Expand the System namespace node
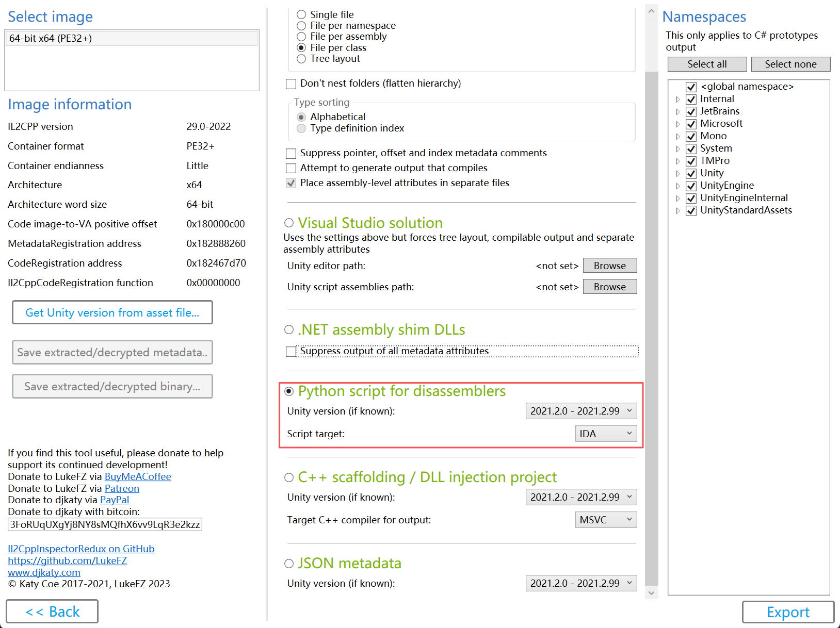This screenshot has width=840, height=628. pyautogui.click(x=678, y=149)
